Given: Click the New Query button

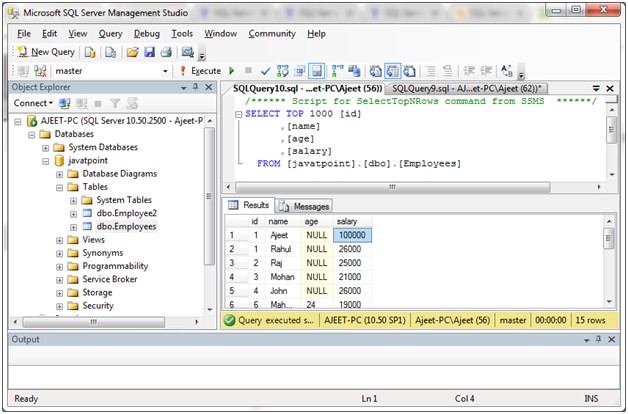Looking at the screenshot, I should pyautogui.click(x=46, y=52).
